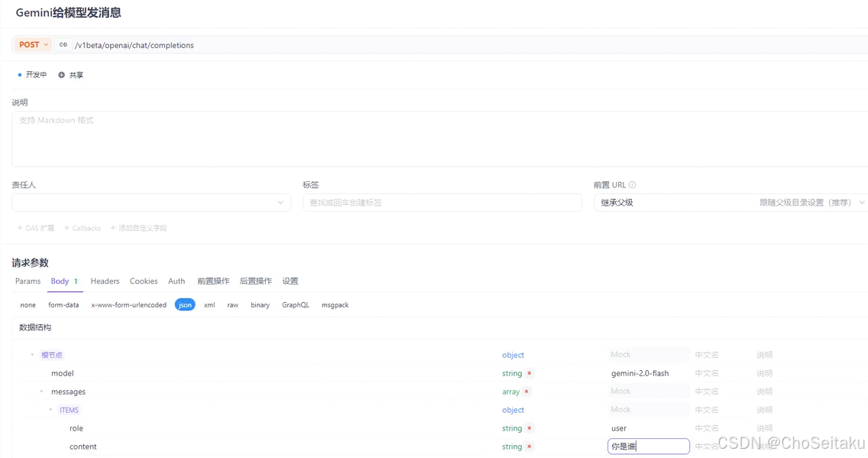Click the 共享 share icon button
The height and width of the screenshot is (458, 868).
tap(71, 75)
